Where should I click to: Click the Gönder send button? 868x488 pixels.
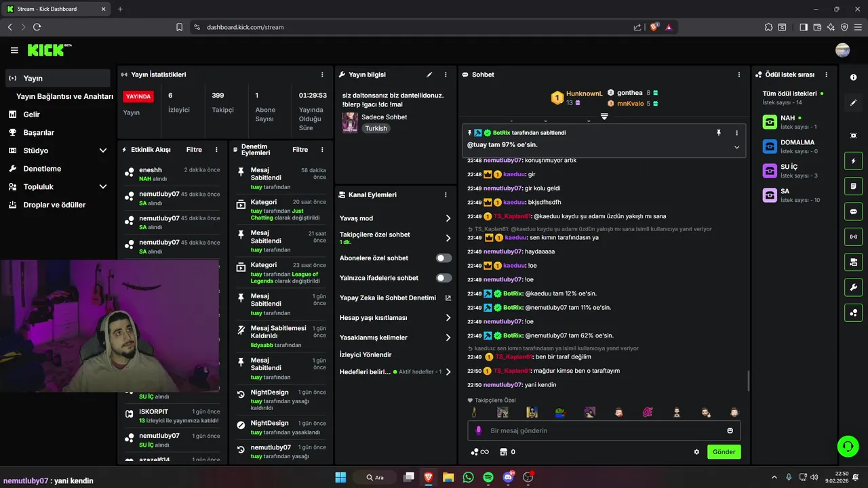(724, 452)
